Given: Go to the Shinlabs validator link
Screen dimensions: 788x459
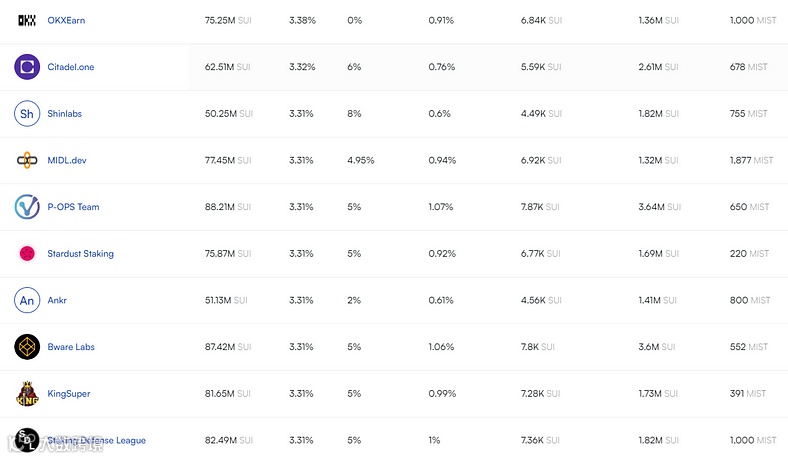Looking at the screenshot, I should click(x=65, y=114).
